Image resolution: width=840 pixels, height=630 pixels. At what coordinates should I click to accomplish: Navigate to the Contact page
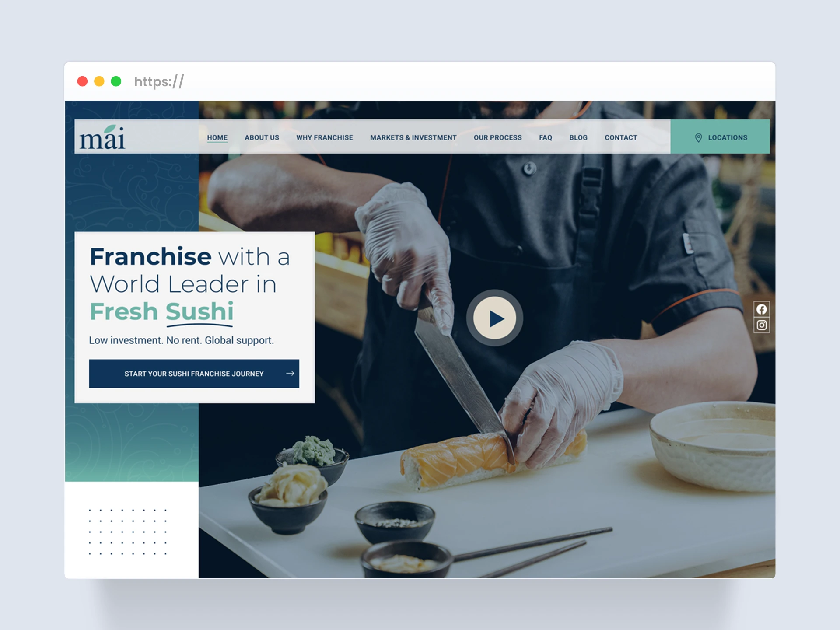point(621,137)
